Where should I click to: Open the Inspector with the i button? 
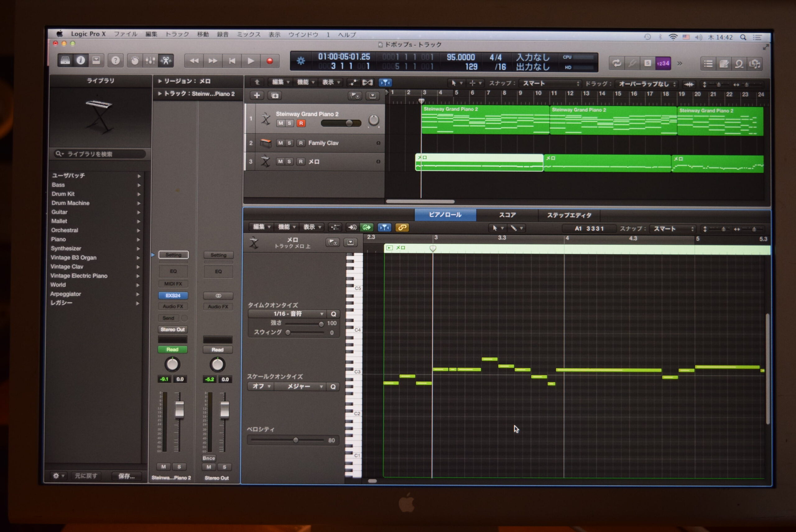pyautogui.click(x=81, y=60)
